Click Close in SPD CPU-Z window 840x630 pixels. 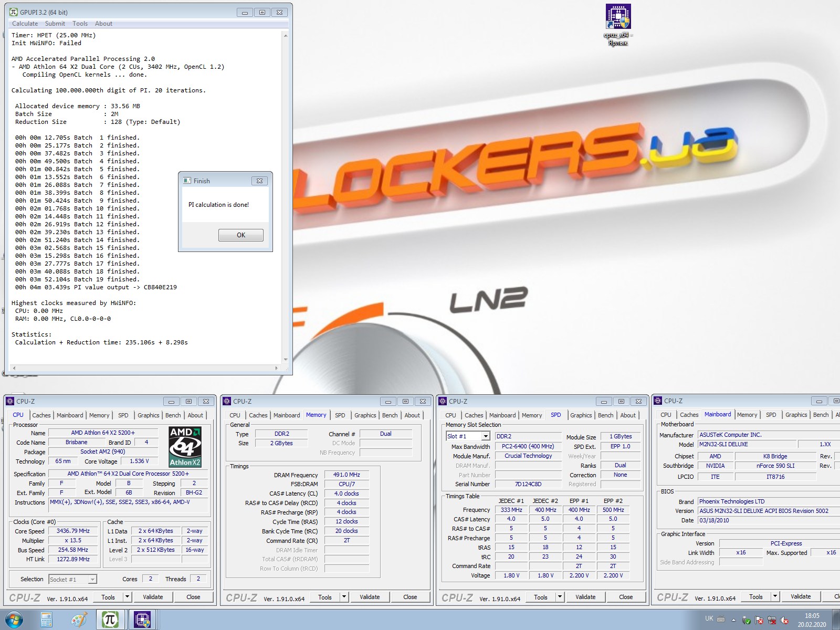pyautogui.click(x=626, y=597)
